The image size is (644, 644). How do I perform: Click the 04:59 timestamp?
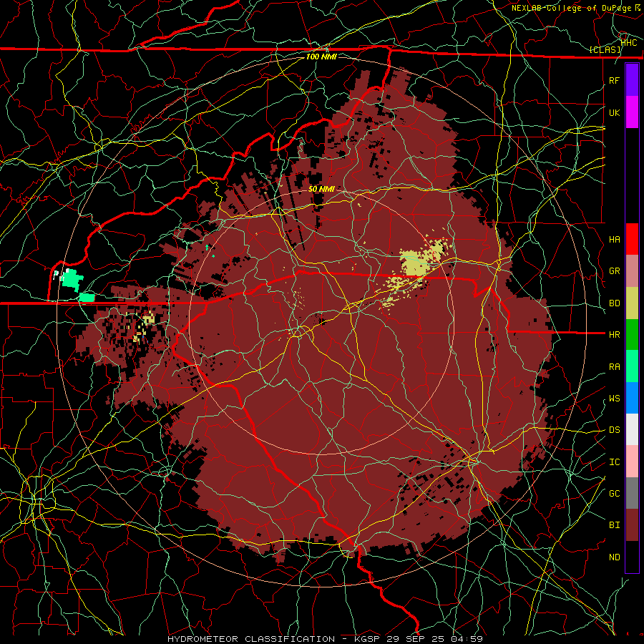(467, 639)
